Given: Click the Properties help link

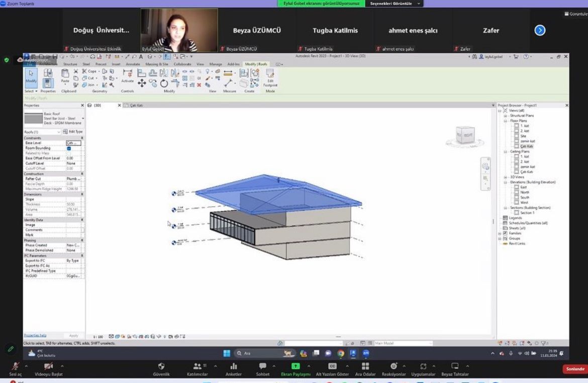Looking at the screenshot, I should [x=35, y=335].
